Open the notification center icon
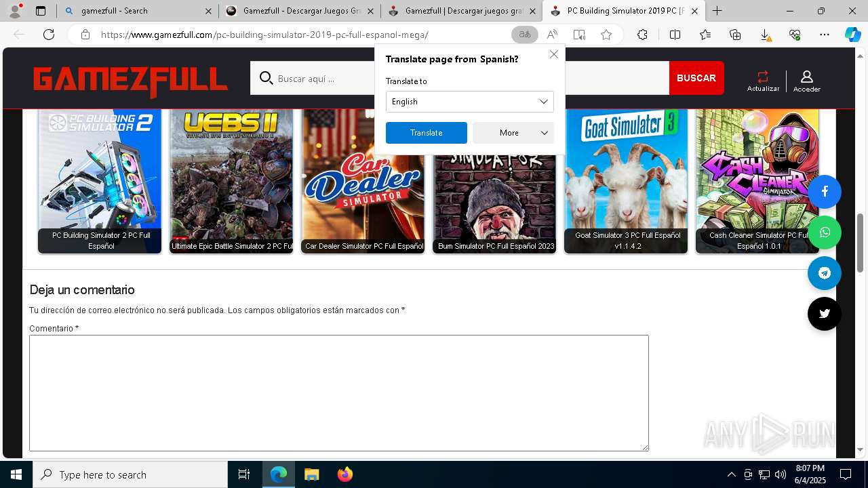This screenshot has width=868, height=488. tap(846, 474)
